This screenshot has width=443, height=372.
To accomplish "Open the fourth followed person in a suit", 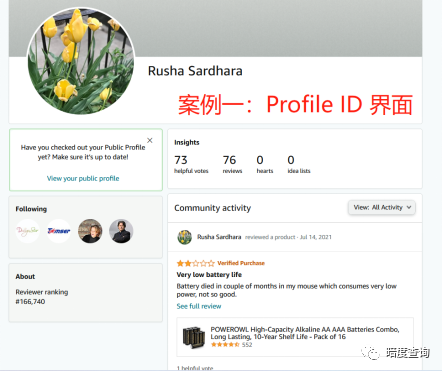I will point(121,231).
